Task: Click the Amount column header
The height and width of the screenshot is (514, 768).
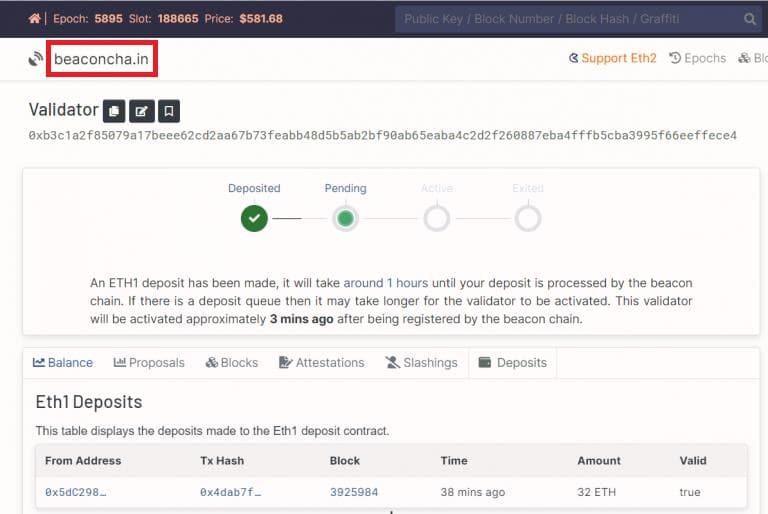Action: point(599,461)
